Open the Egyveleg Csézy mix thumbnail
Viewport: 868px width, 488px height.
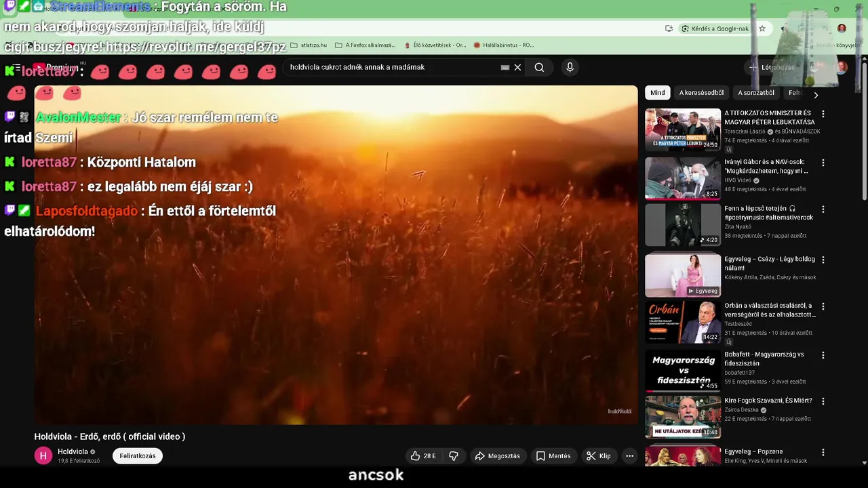click(683, 275)
